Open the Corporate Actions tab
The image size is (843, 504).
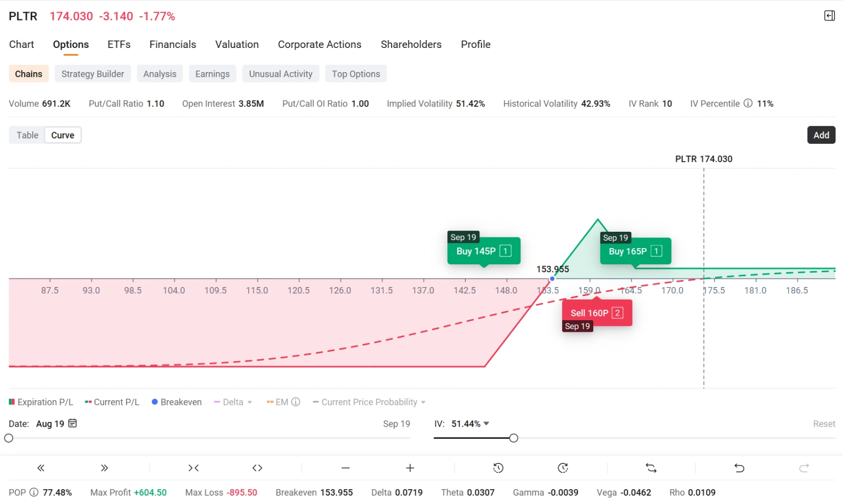coord(320,44)
